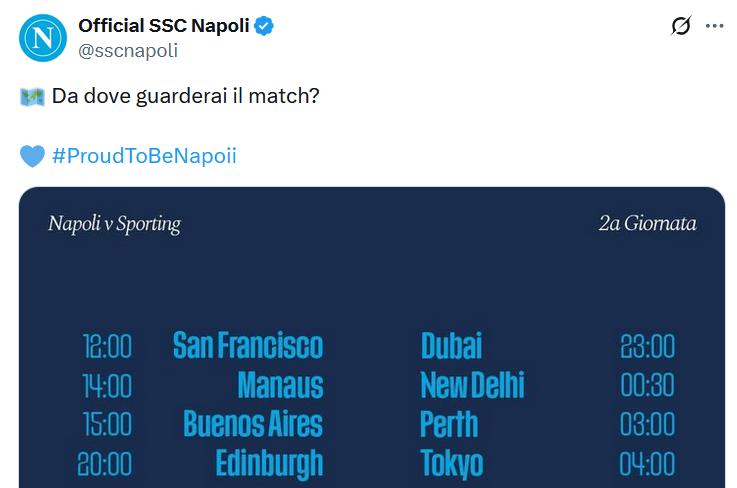Viewport: 737px width, 488px height.
Task: Click the San Francisco city name
Action: [248, 346]
